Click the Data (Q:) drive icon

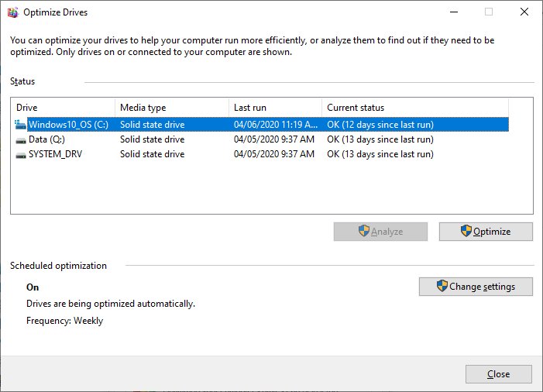(x=21, y=139)
